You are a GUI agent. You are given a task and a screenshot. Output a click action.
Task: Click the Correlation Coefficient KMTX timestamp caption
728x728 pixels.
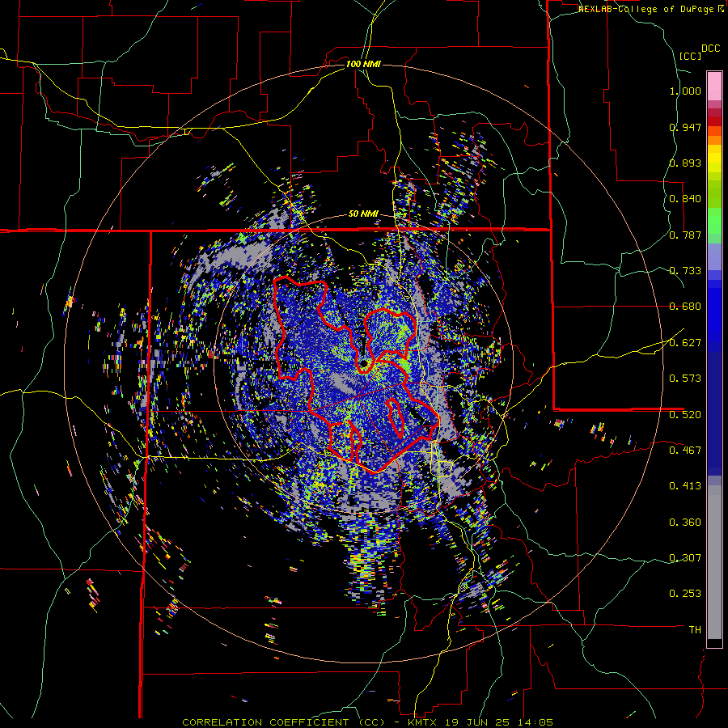pyautogui.click(x=368, y=722)
